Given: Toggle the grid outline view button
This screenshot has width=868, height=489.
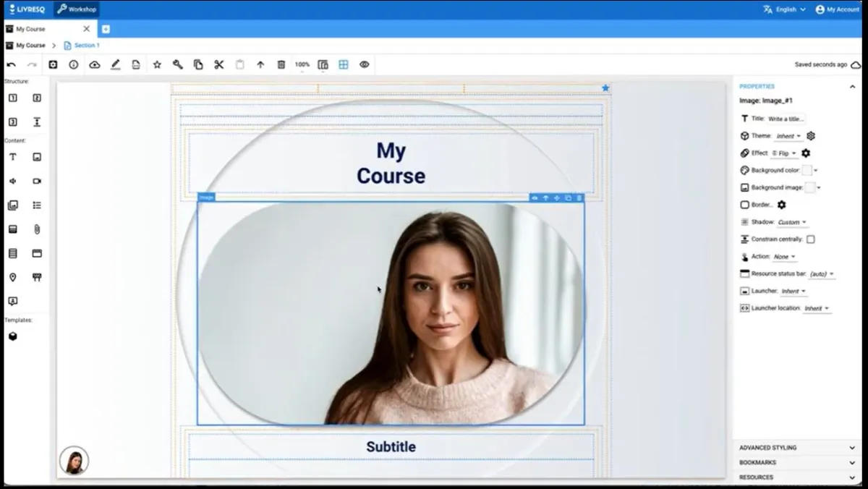Looking at the screenshot, I should 344,64.
